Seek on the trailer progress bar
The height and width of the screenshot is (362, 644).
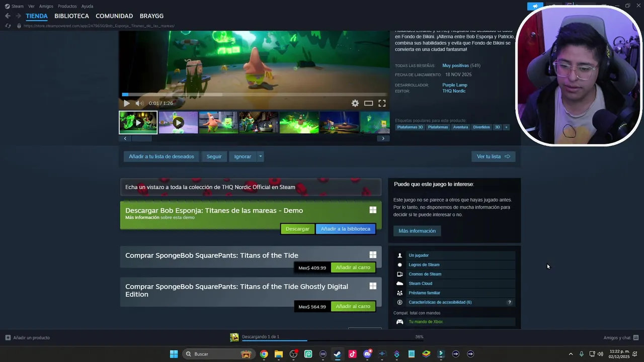tap(254, 94)
